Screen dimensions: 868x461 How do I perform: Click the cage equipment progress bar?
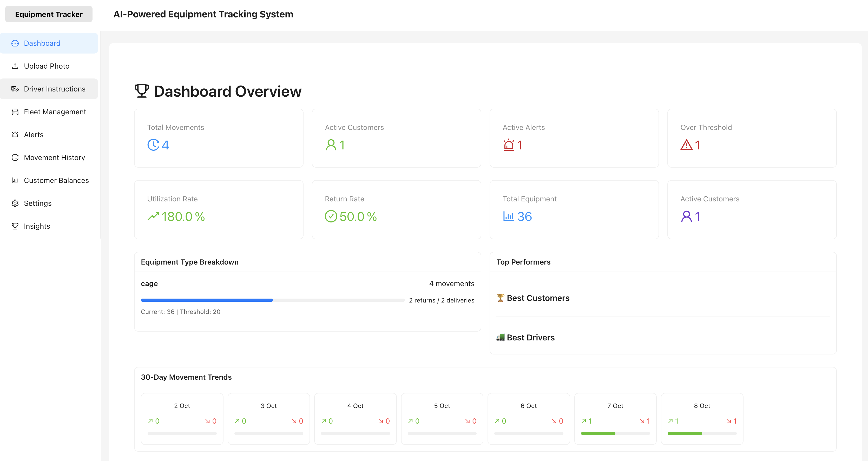[272, 300]
